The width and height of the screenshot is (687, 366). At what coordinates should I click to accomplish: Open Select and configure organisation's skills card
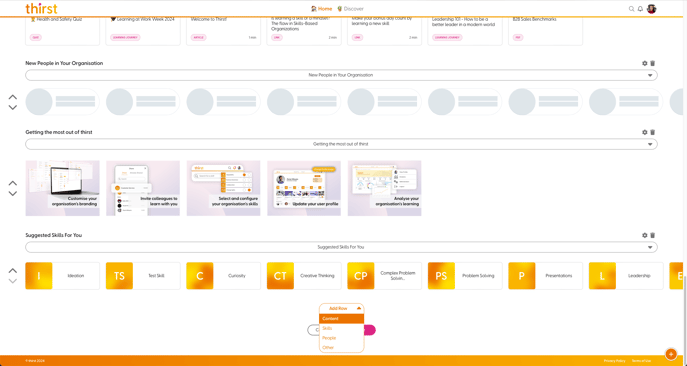pos(223,188)
